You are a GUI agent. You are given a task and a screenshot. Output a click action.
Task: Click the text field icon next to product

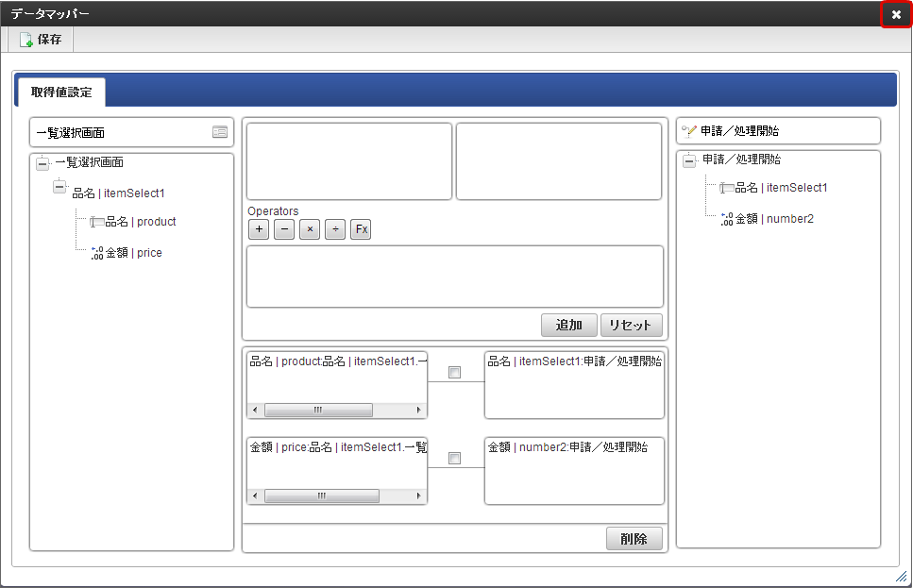[96, 222]
